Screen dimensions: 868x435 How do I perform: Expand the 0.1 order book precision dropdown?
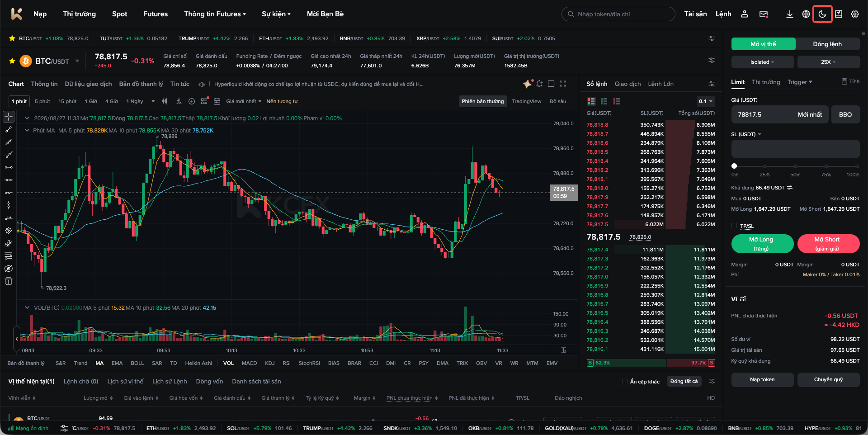click(x=705, y=101)
